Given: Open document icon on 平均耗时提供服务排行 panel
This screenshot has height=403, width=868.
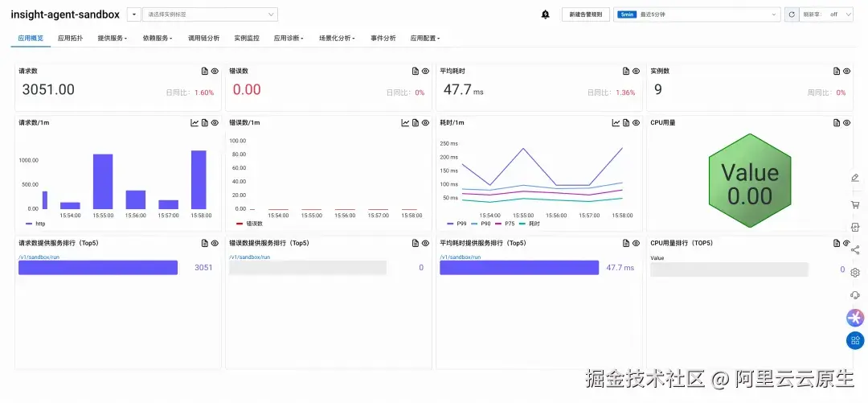Looking at the screenshot, I should point(626,243).
